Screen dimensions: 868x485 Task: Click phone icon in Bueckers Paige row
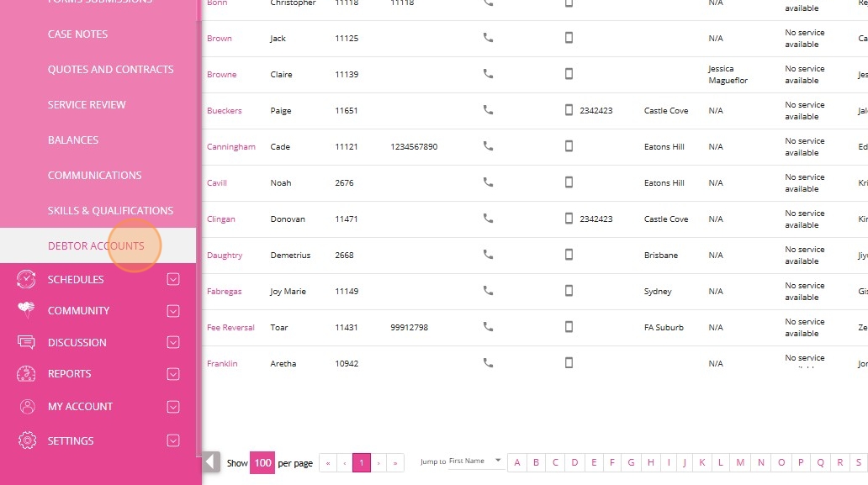(488, 110)
